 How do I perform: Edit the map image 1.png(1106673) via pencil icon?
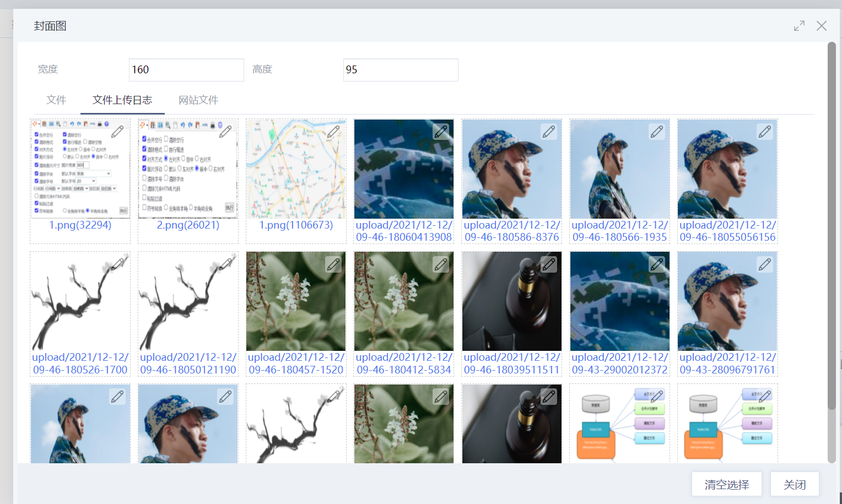333,132
